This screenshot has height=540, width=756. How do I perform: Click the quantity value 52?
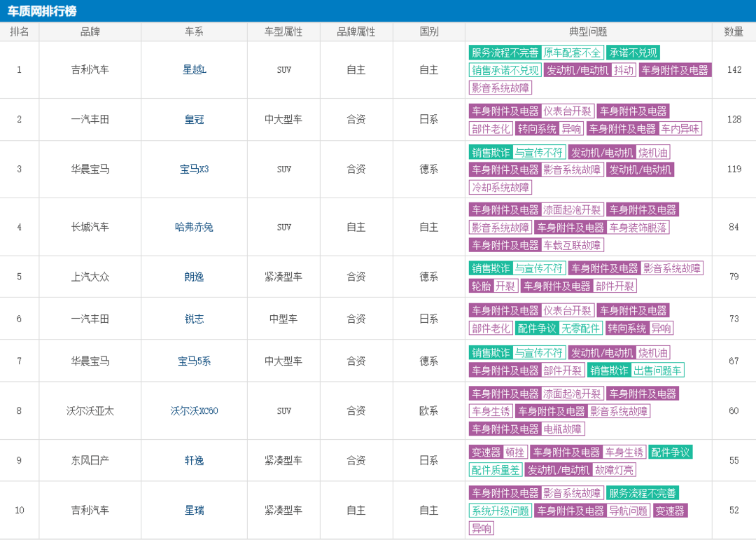click(734, 510)
